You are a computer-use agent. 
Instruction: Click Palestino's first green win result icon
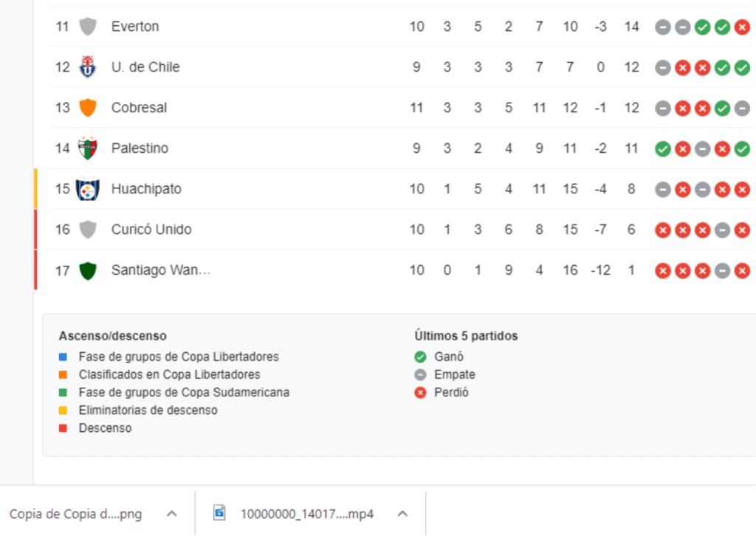tap(663, 149)
